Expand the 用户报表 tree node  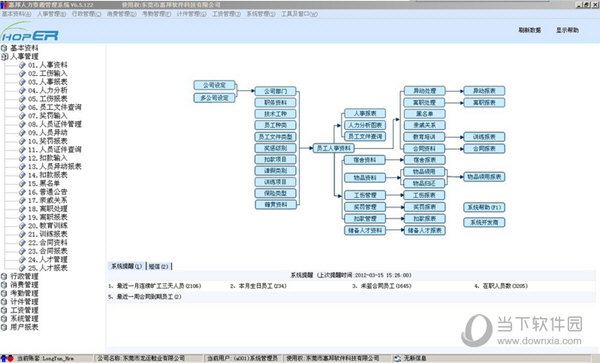coord(4,327)
